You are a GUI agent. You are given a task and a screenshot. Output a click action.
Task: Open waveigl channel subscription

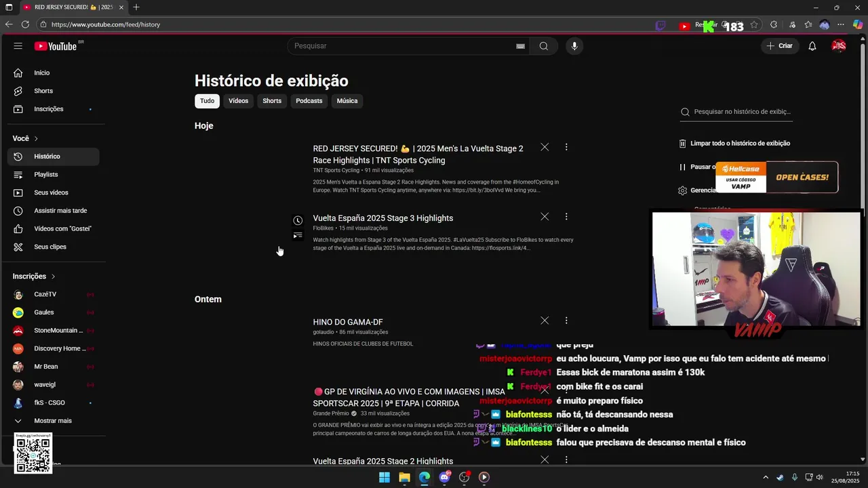[54, 385]
